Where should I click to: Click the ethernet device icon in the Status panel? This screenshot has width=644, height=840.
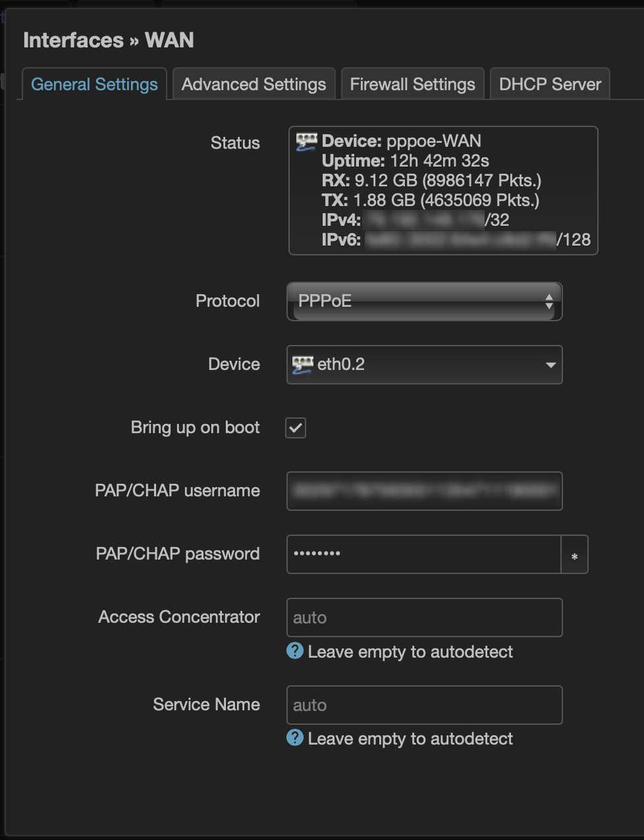(x=306, y=140)
